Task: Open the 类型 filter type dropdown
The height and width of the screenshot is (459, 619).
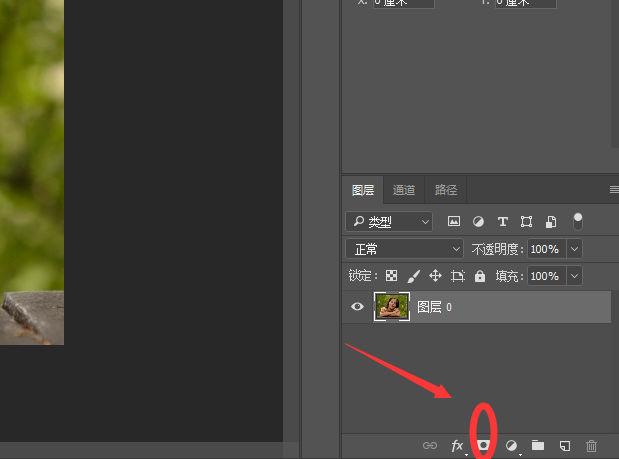Action: coord(390,221)
